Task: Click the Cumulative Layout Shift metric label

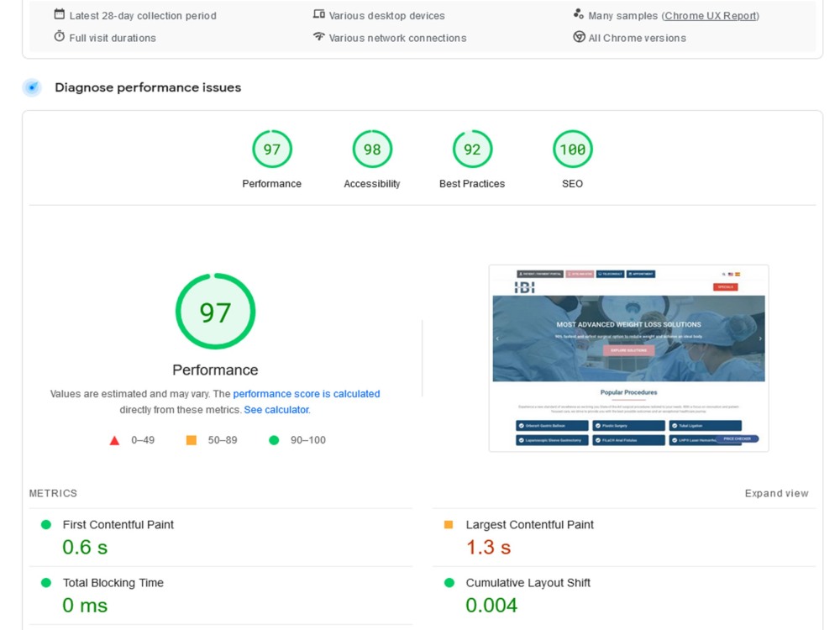Action: [x=528, y=582]
